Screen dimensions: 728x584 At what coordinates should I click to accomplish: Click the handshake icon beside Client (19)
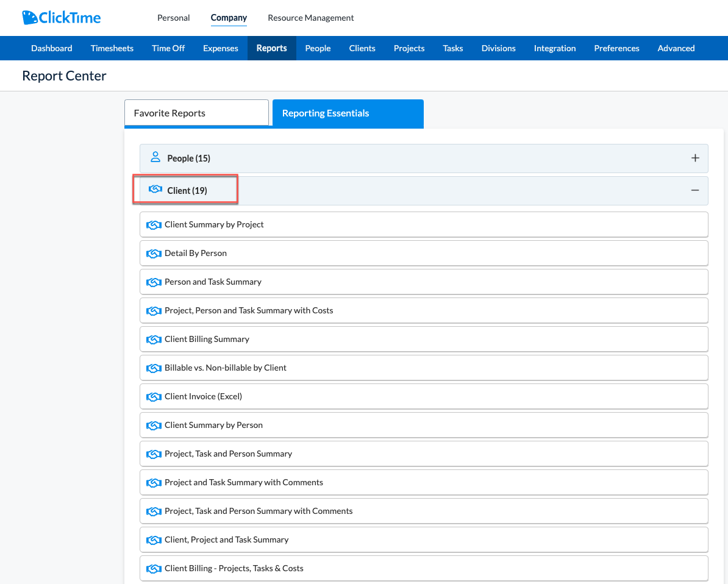[x=155, y=190]
